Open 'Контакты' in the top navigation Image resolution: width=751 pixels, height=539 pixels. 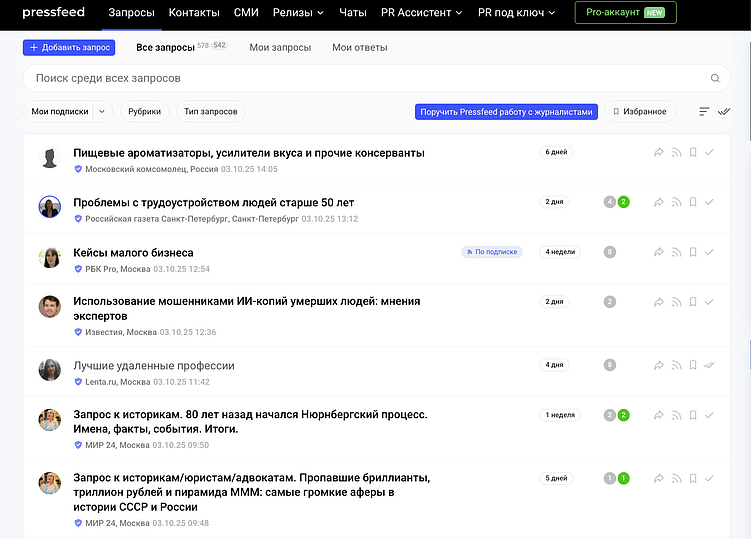(194, 13)
